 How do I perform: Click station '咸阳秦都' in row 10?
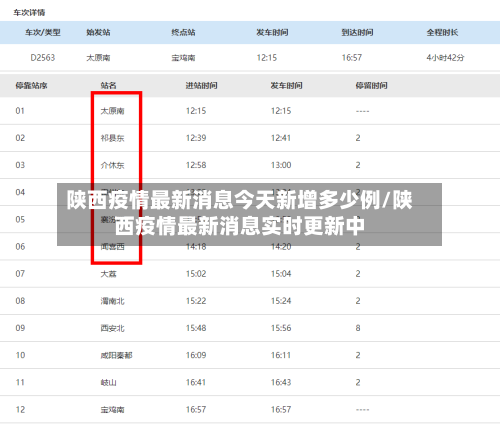[x=116, y=355]
